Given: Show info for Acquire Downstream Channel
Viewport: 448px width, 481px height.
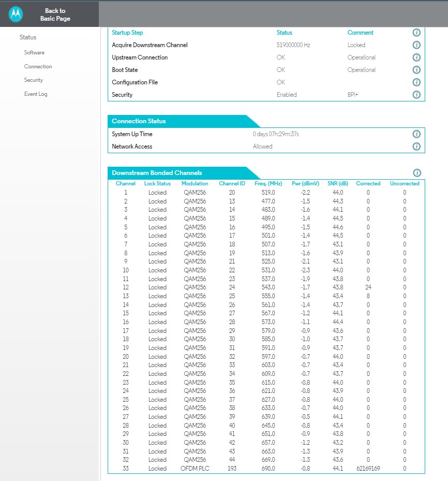Looking at the screenshot, I should 416,45.
